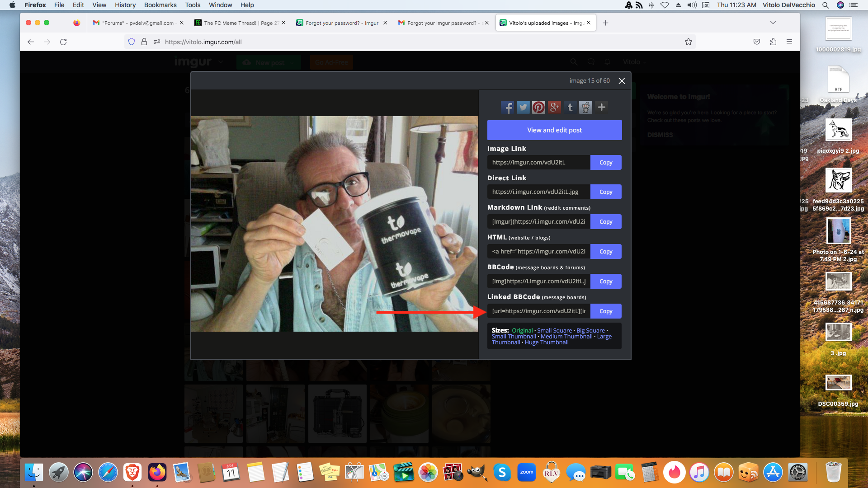Open Wi-Fi status in menu bar
Image resolution: width=868 pixels, height=488 pixels.
click(x=665, y=5)
